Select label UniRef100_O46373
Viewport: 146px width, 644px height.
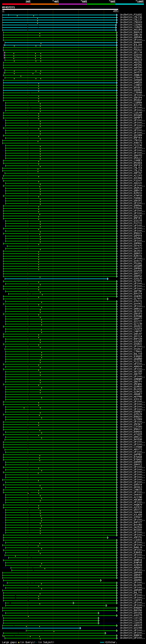coord(131,249)
